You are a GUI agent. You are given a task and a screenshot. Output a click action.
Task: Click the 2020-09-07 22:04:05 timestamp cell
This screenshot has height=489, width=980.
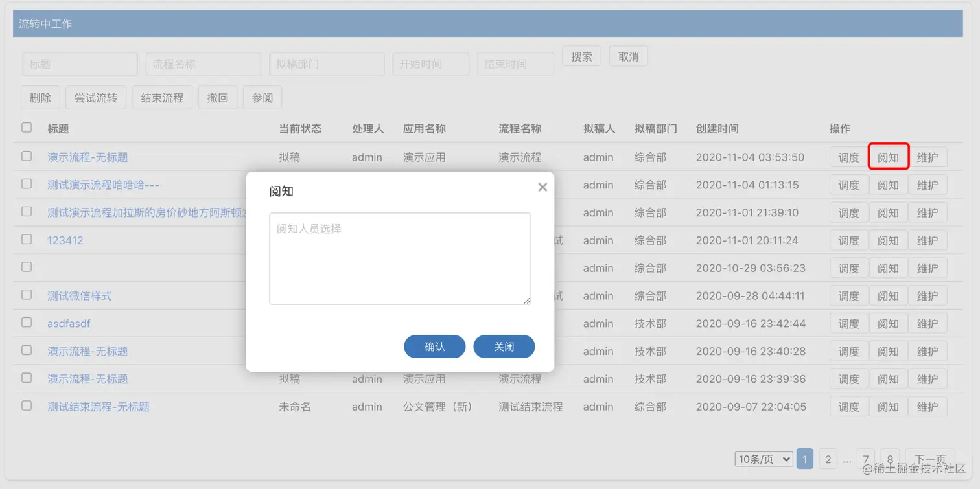751,407
